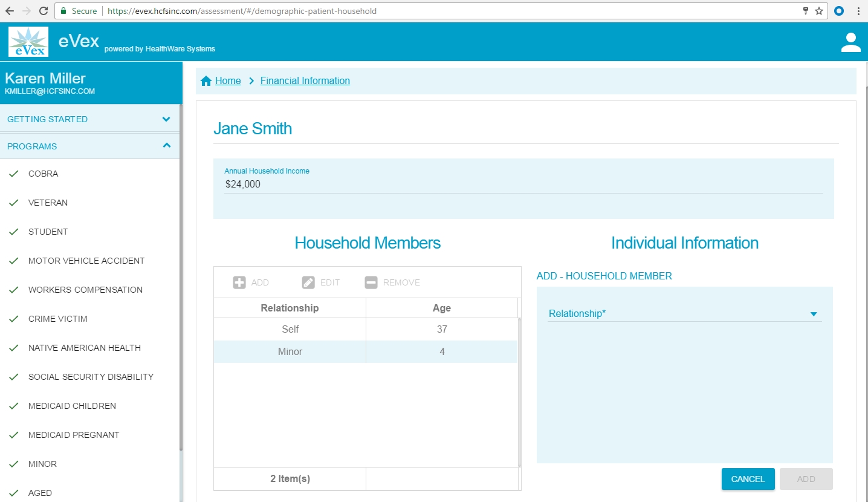Viewport: 868px width, 502px height.
Task: Reload the page with the refresh icon
Action: pos(44,11)
